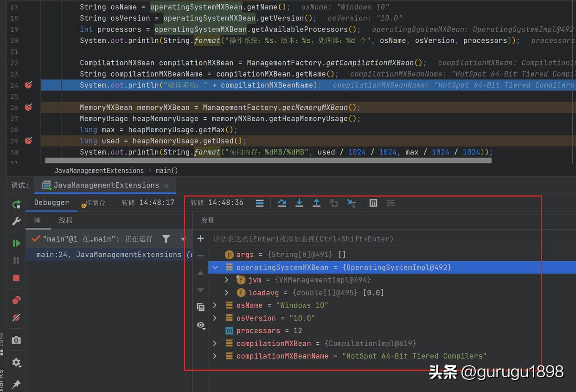
Task: Switch to the 线程 (Threads) tab
Action: 65,220
